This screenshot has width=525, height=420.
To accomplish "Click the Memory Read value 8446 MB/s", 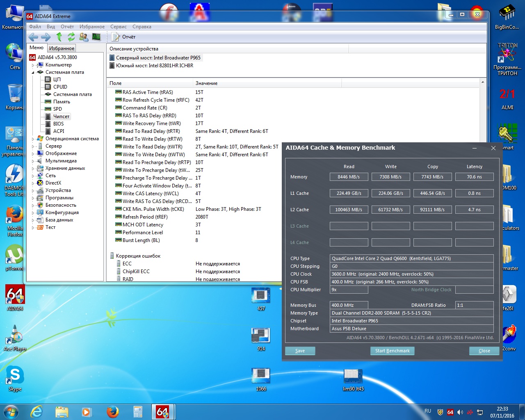I will 349,177.
